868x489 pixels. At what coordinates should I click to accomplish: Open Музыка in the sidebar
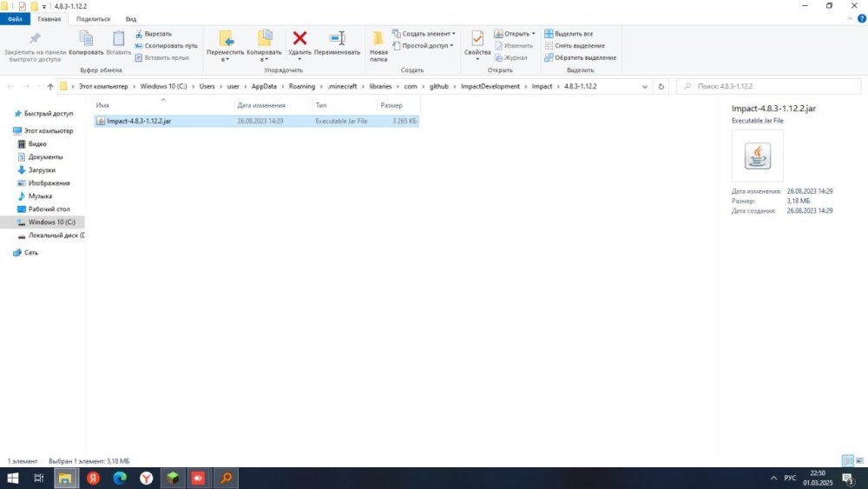click(x=35, y=196)
